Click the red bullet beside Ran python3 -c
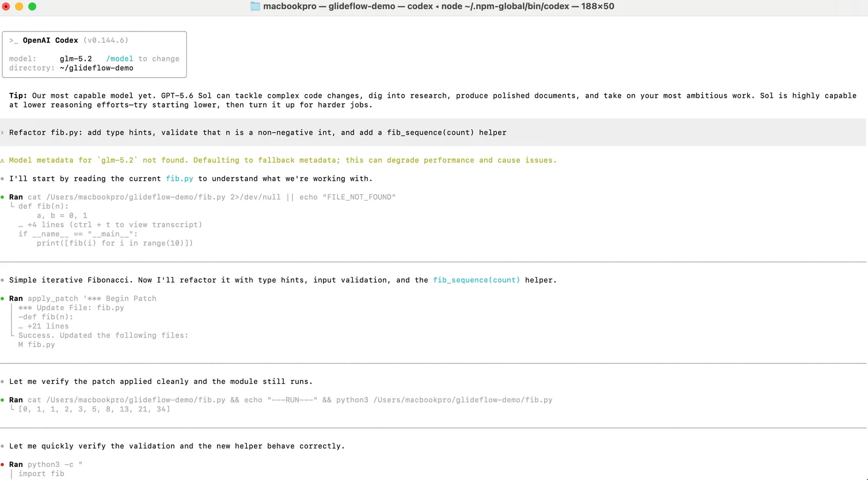 click(x=3, y=465)
